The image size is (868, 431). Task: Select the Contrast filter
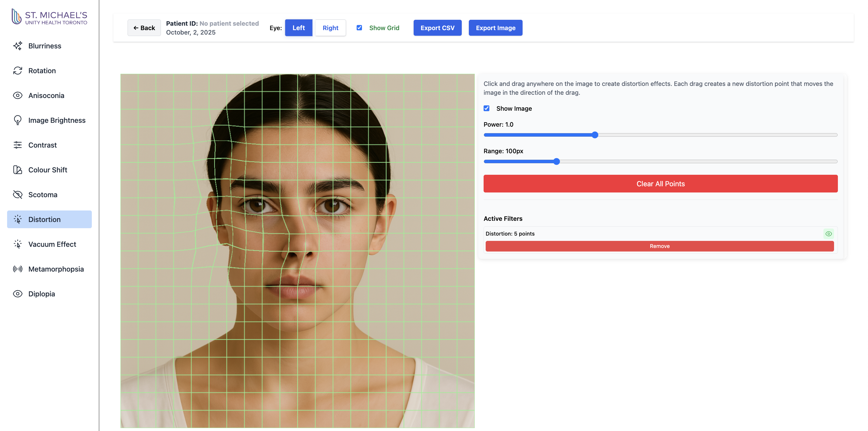(43, 145)
